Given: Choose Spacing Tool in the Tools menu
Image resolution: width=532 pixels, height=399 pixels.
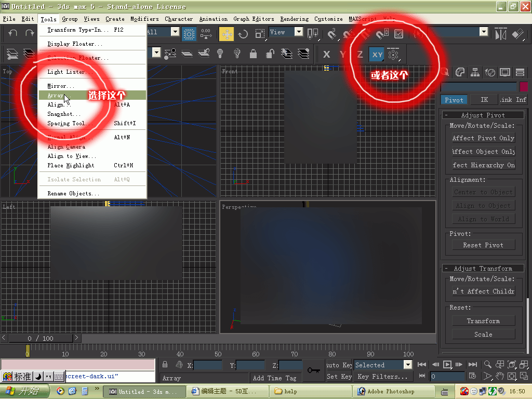Looking at the screenshot, I should click(92, 123).
